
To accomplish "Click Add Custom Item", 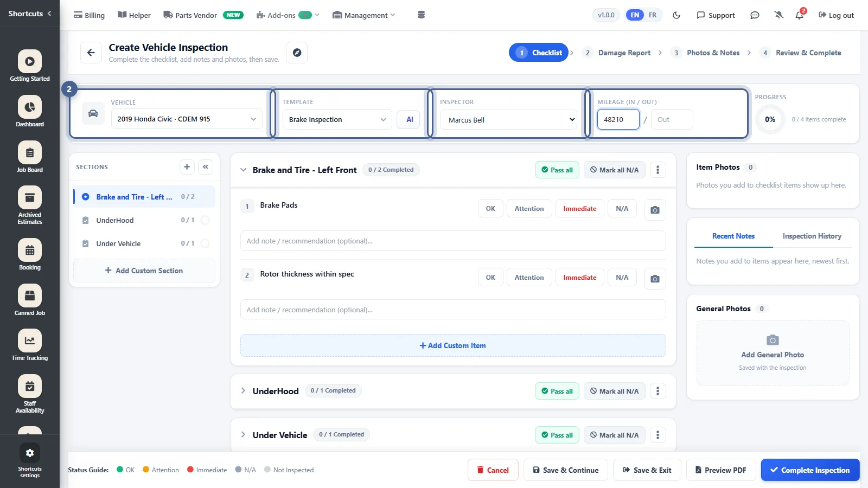I will click(453, 345).
